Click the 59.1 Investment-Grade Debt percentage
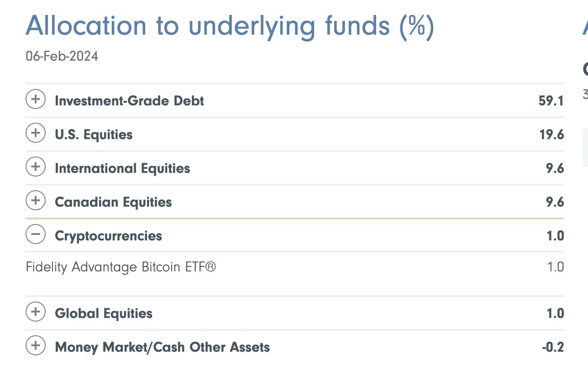 [551, 101]
